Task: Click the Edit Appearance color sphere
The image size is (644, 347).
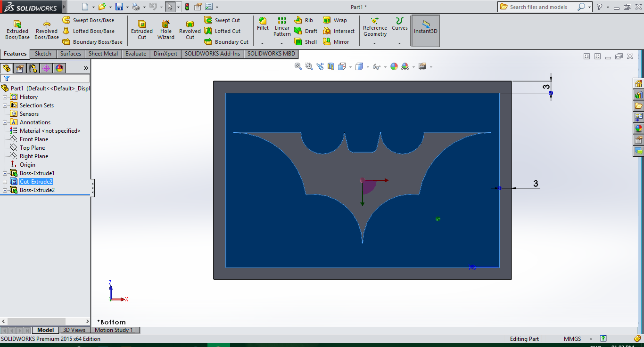Action: point(394,66)
